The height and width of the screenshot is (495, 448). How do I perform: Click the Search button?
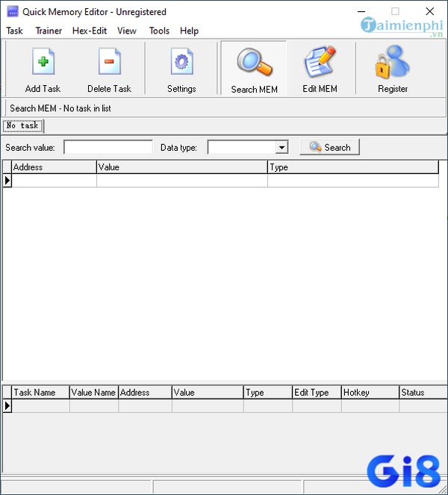(329, 147)
